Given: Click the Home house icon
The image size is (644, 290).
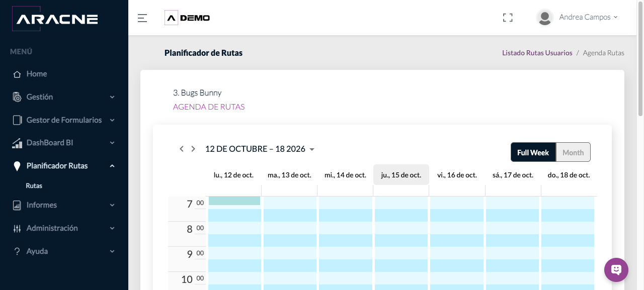Looking at the screenshot, I should 17,74.
